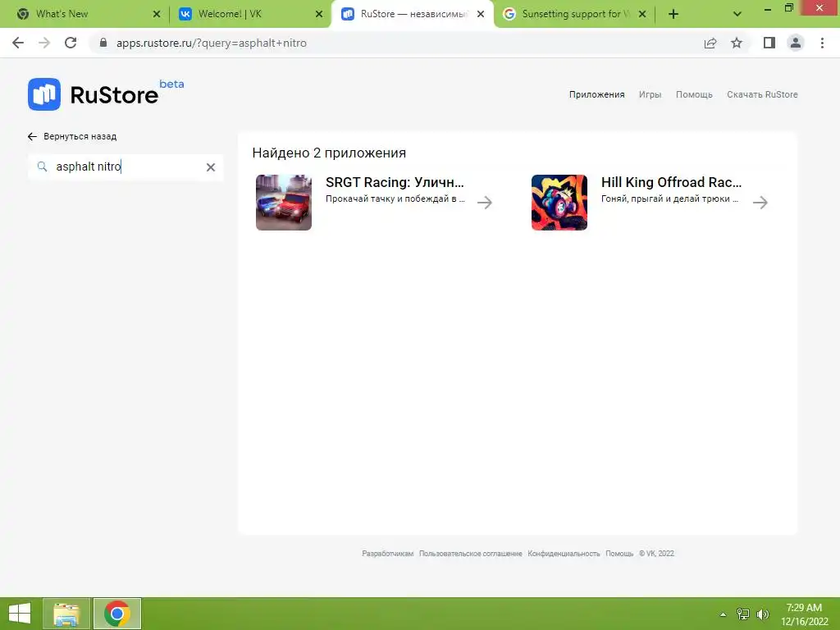
Task: Click Пользовательское соглашение footer link
Action: point(470,554)
